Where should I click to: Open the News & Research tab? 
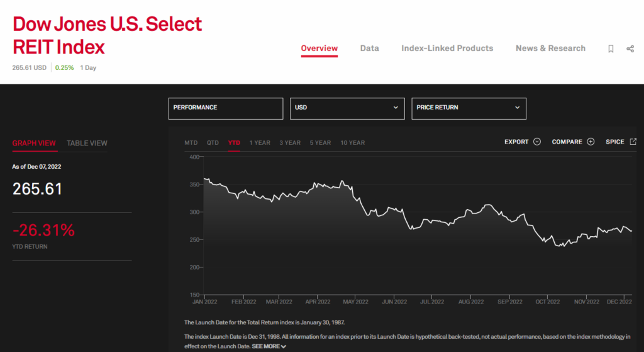pos(550,48)
